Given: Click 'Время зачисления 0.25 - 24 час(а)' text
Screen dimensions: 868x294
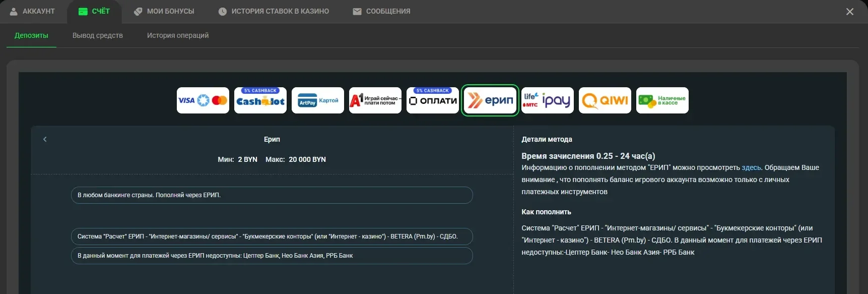Looking at the screenshot, I should point(588,156).
